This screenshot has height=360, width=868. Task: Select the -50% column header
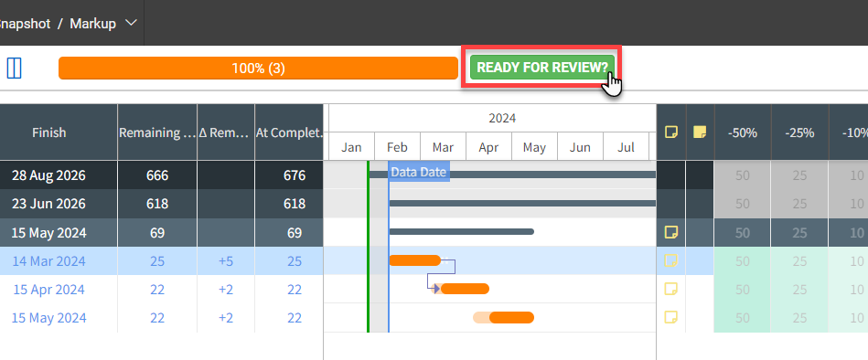pyautogui.click(x=743, y=132)
